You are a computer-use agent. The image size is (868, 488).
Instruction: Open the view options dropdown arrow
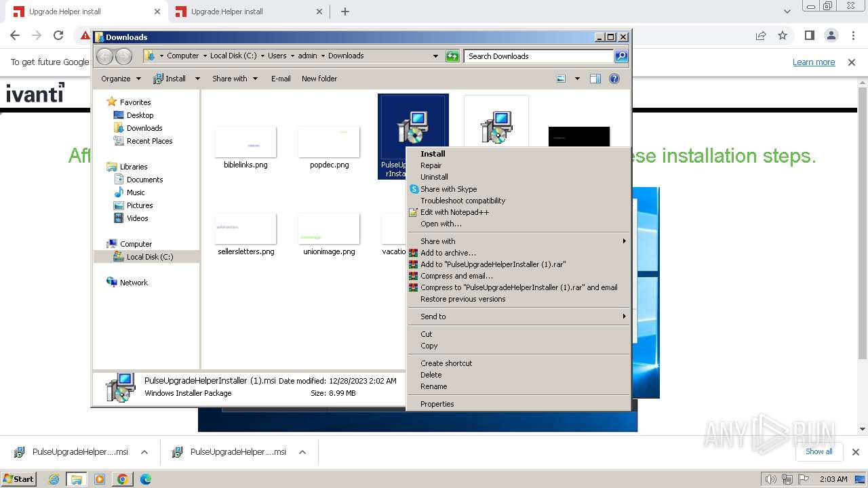point(577,79)
